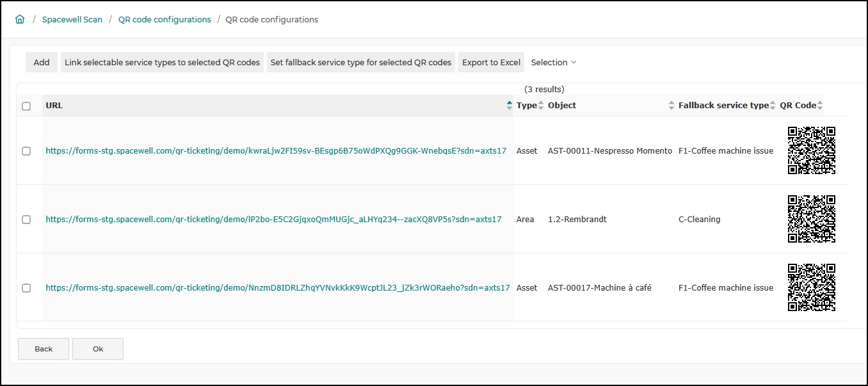Navigate to Spacewell Scan breadcrumb
The width and height of the screenshot is (868, 386).
[72, 19]
